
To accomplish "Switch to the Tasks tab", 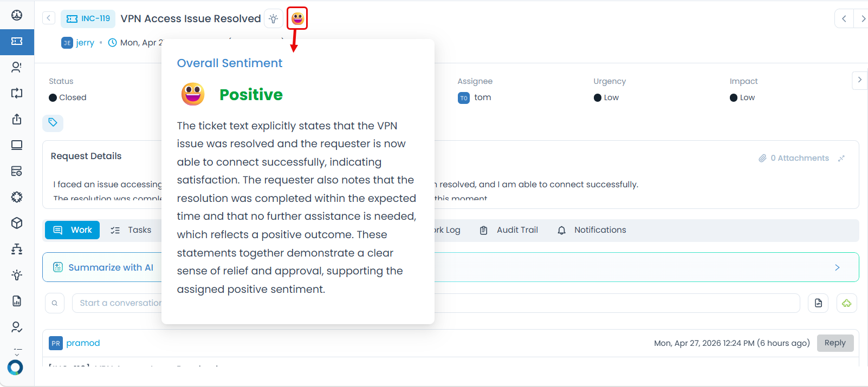I will [x=131, y=230].
